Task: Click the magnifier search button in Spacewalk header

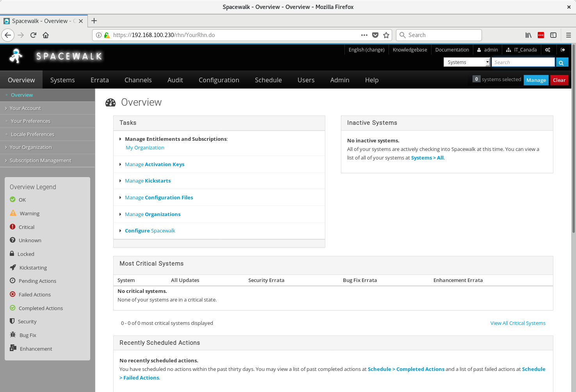Action: [x=562, y=62]
